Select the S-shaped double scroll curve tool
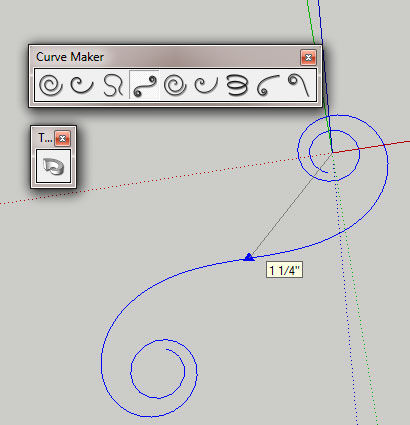This screenshot has height=425, width=410. point(144,85)
